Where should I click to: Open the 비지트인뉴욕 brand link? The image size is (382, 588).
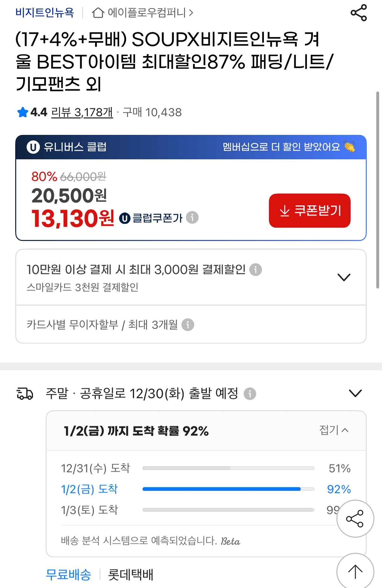[x=45, y=13]
